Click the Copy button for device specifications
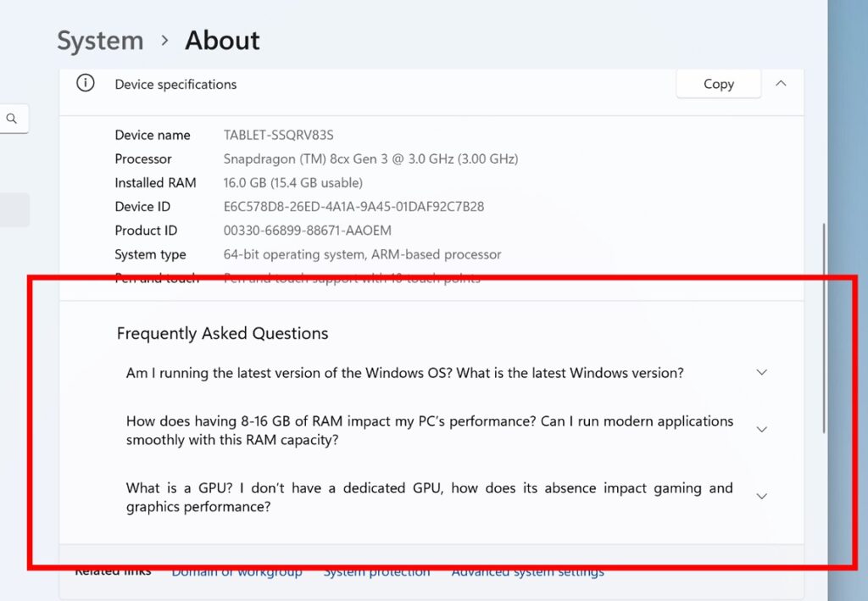Image resolution: width=868 pixels, height=601 pixels. [718, 83]
